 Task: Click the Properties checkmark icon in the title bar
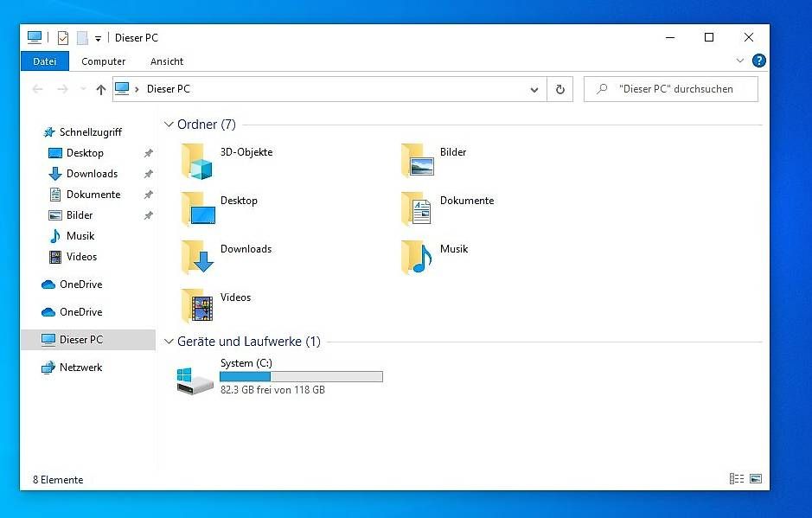63,38
